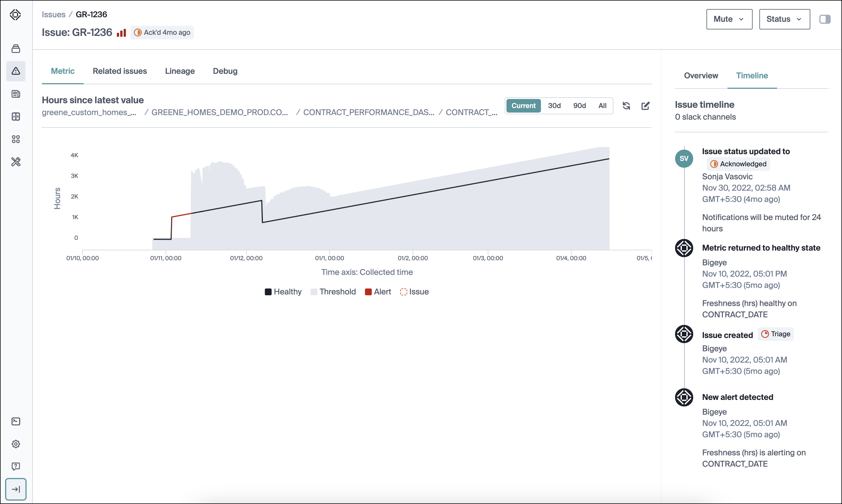Open the help question-mark icon

click(16, 466)
